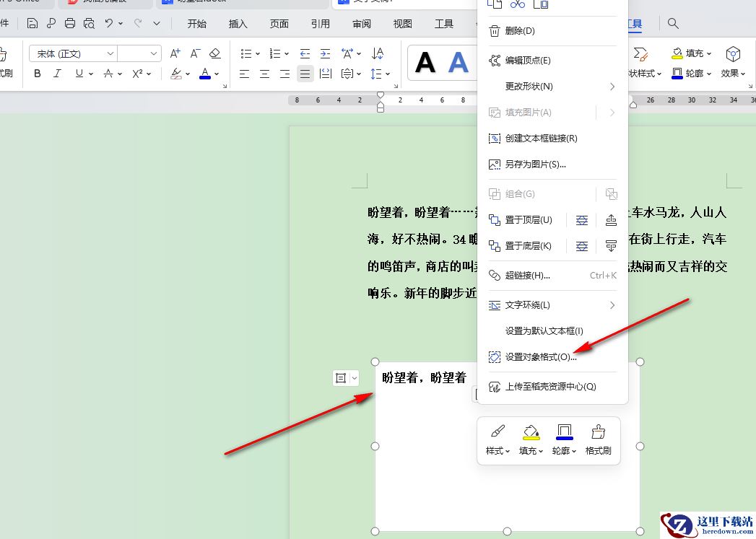
Task: Toggle Italic formatting
Action: click(x=57, y=73)
